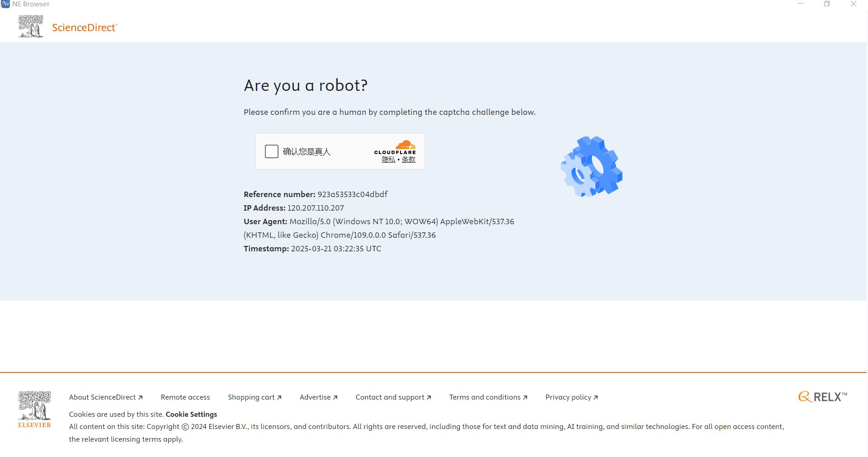Click the RELX logo in footer
868x457 pixels.
(x=823, y=397)
